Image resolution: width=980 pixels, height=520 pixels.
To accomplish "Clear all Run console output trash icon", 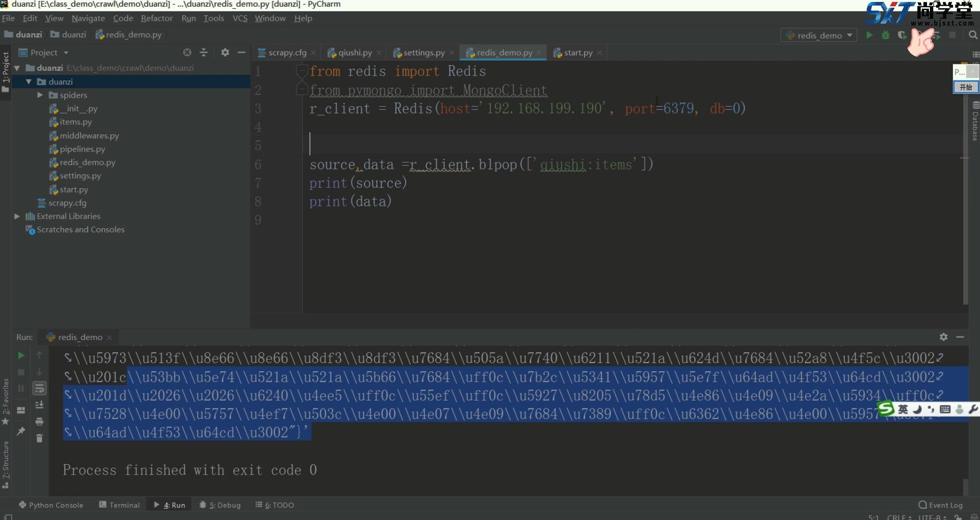I will [x=40, y=438].
